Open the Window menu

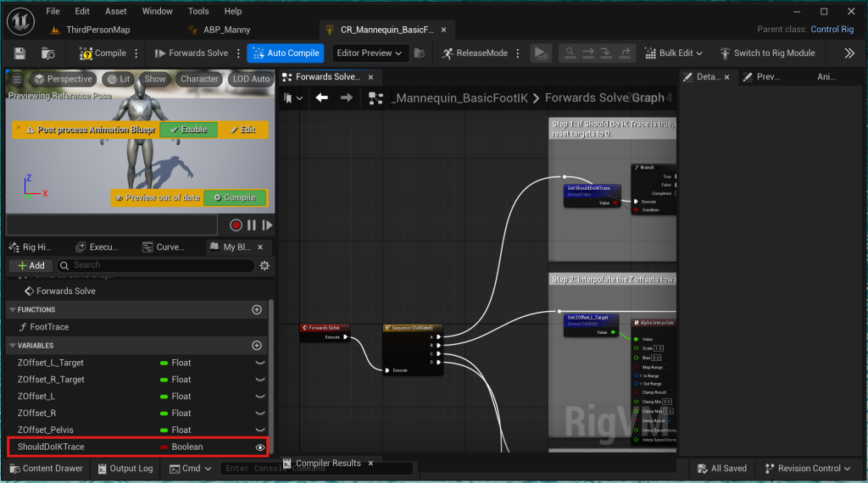tap(157, 11)
